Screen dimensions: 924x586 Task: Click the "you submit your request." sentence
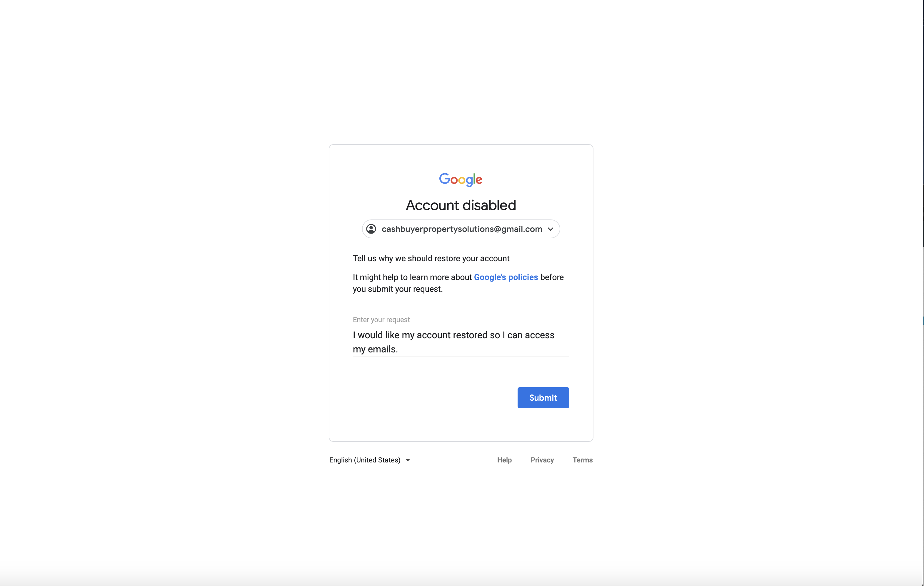click(398, 289)
